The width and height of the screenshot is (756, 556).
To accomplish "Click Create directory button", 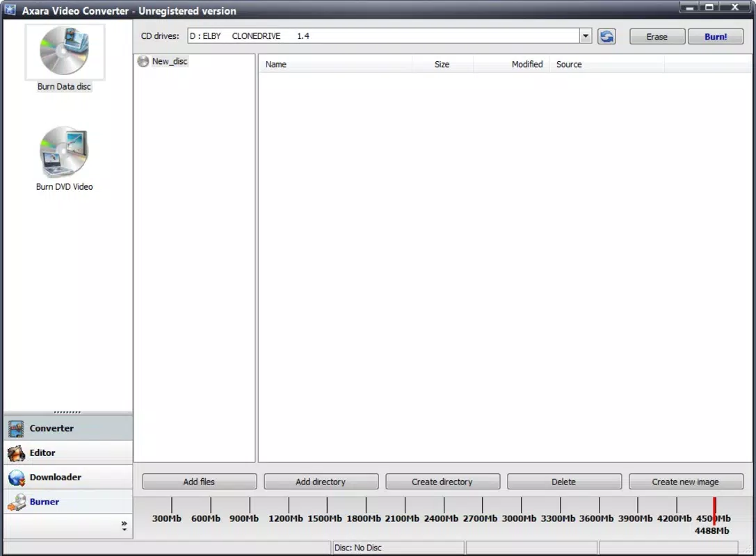I will click(x=442, y=482).
